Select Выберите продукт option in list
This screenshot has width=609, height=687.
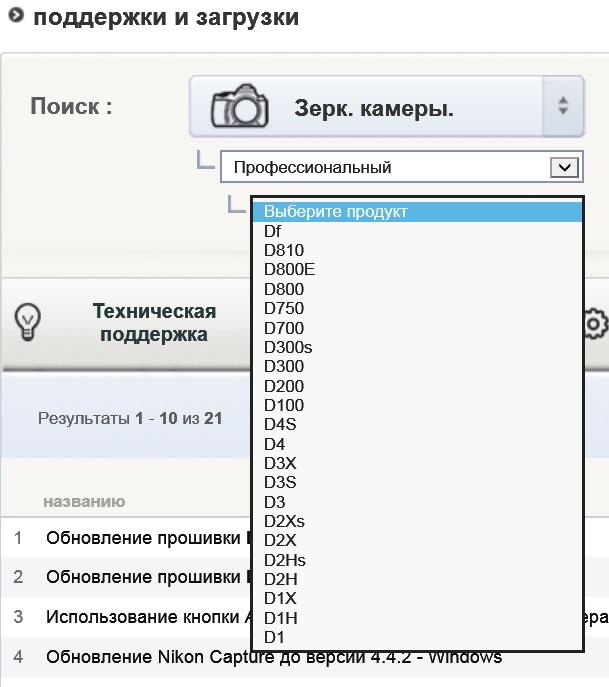[x=418, y=212]
